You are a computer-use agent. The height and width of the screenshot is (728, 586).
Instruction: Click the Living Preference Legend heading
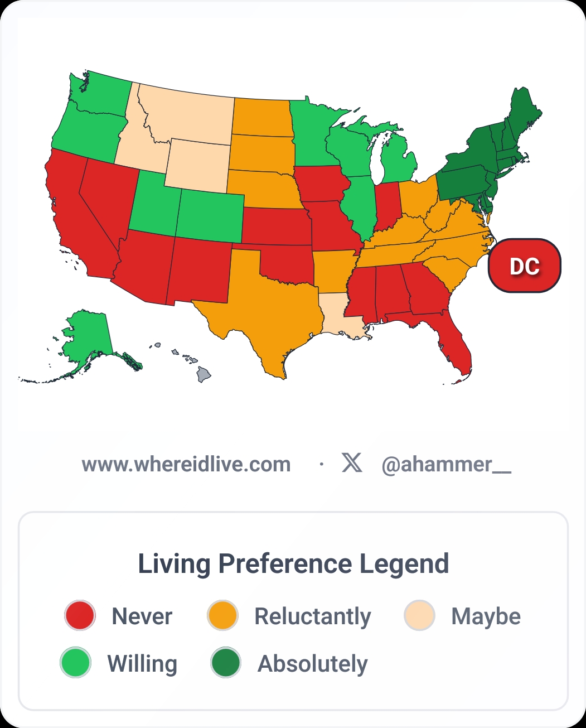coord(293,563)
